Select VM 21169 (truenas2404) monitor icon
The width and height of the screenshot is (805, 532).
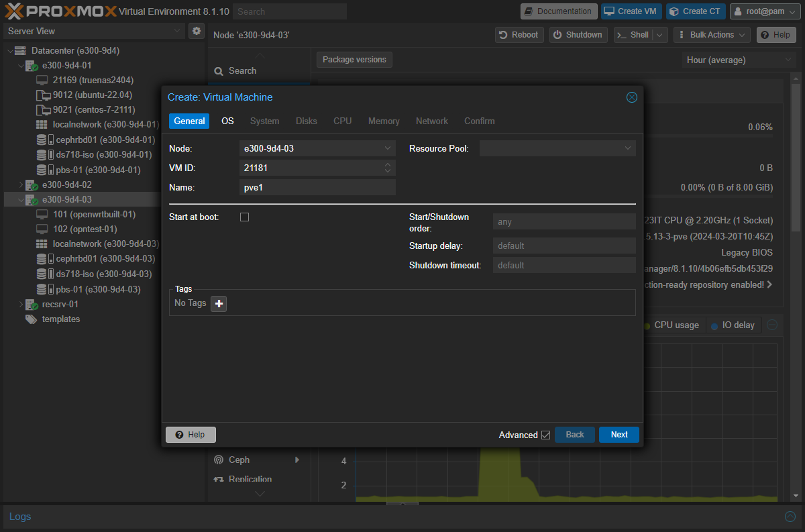coord(42,80)
